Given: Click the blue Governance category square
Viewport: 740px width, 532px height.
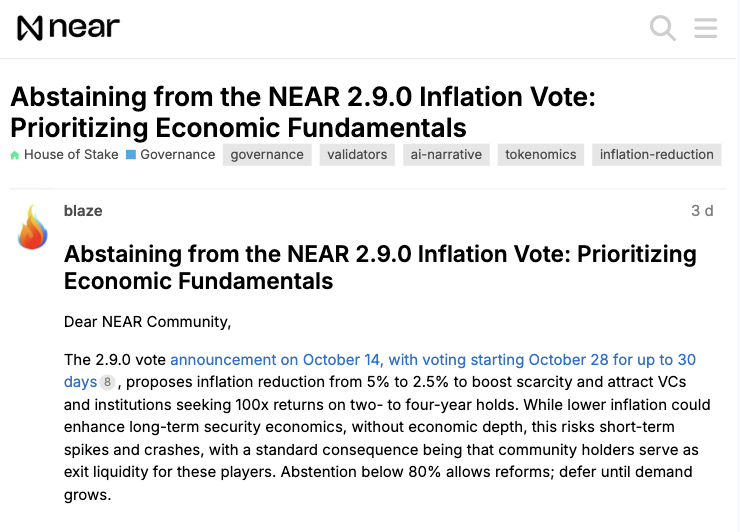Looking at the screenshot, I should (x=131, y=155).
